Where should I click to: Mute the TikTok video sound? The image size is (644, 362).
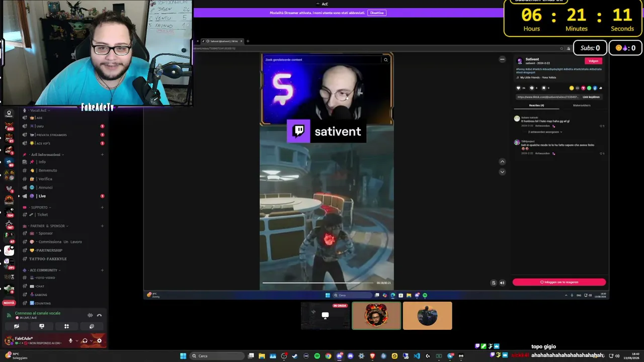[x=502, y=283]
